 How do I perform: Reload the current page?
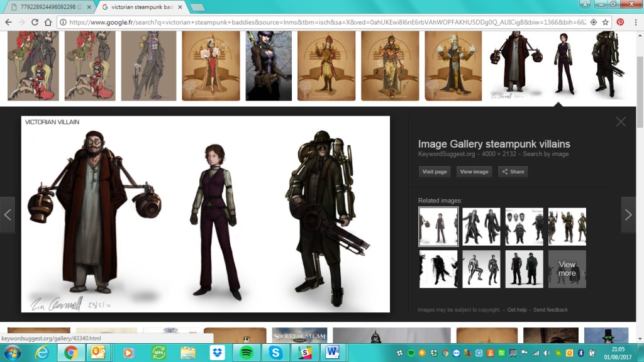[x=35, y=22]
